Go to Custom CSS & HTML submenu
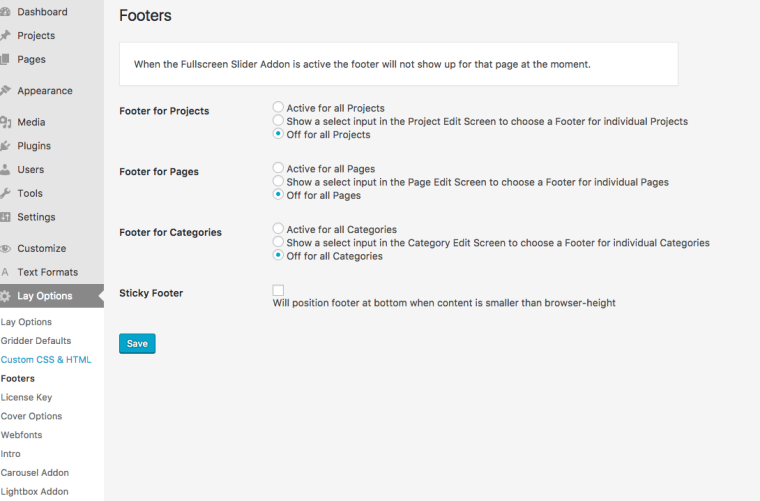The width and height of the screenshot is (760, 501). 46,360
